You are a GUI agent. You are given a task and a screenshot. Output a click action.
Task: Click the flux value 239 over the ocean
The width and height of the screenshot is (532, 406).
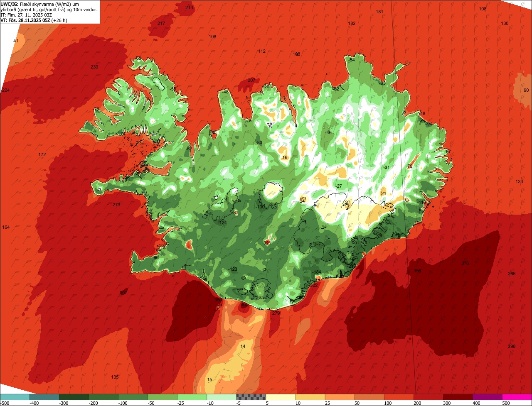[x=94, y=67]
